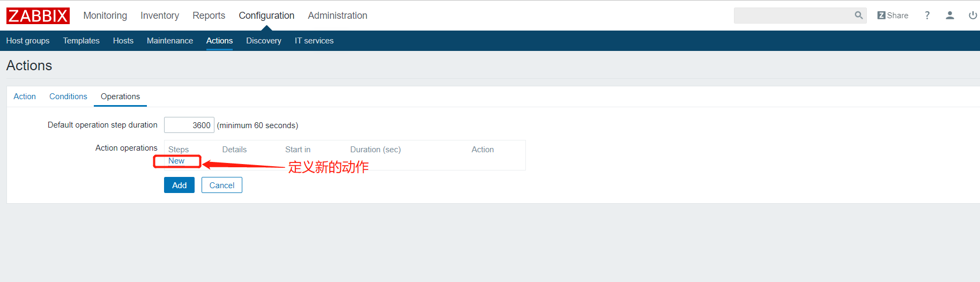The width and height of the screenshot is (980, 282).
Task: Open the Inventory menu
Action: pos(160,16)
